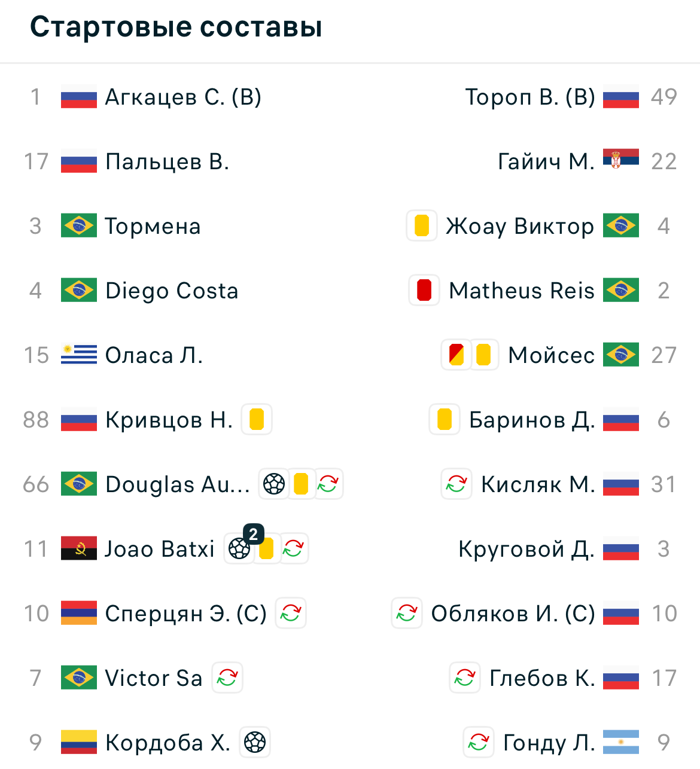The image size is (700, 769).
Task: Open player Агкацев С. goalkeeper profile
Action: pyautogui.click(x=183, y=97)
